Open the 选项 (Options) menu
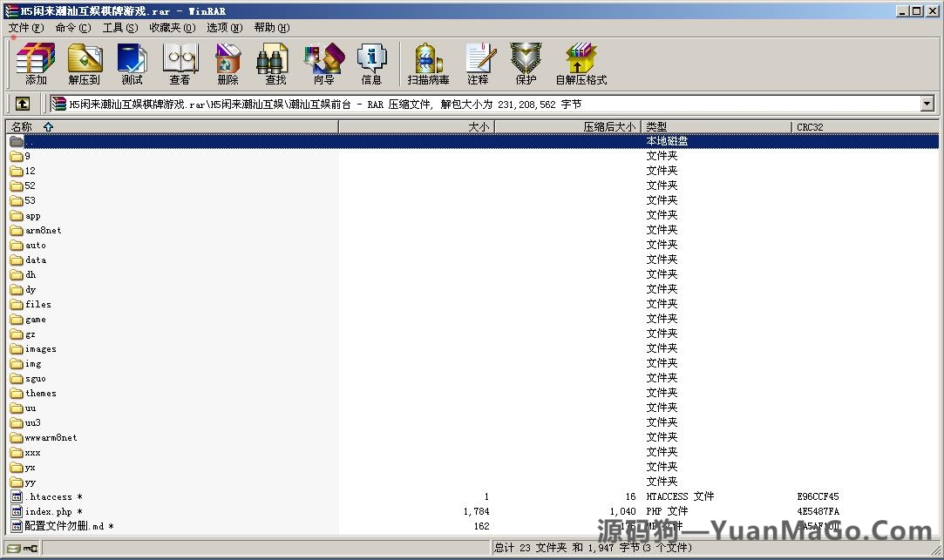This screenshot has height=560, width=944. 223,27
